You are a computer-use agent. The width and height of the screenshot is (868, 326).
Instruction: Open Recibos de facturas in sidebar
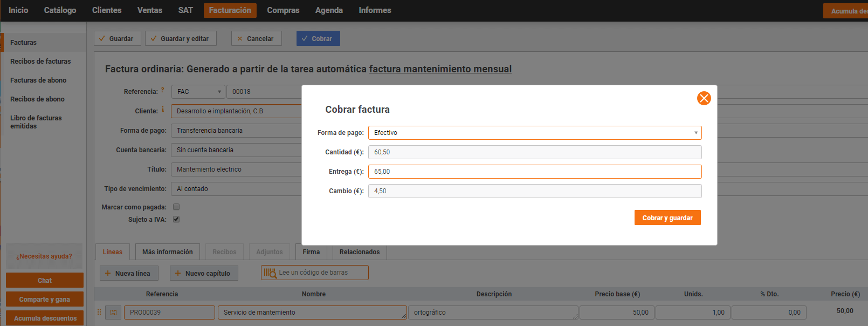(x=40, y=62)
